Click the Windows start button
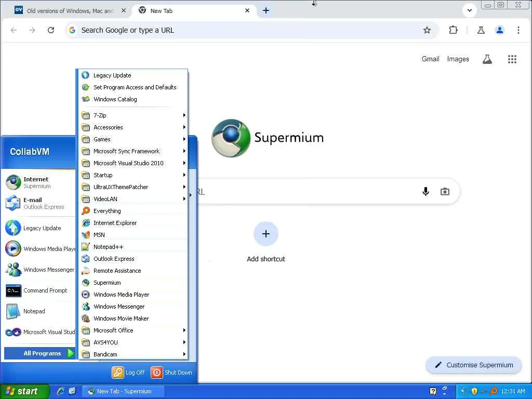 [x=24, y=391]
